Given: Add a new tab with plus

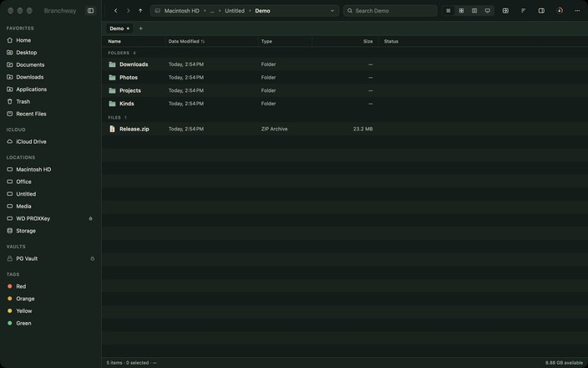Looking at the screenshot, I should click(x=140, y=28).
